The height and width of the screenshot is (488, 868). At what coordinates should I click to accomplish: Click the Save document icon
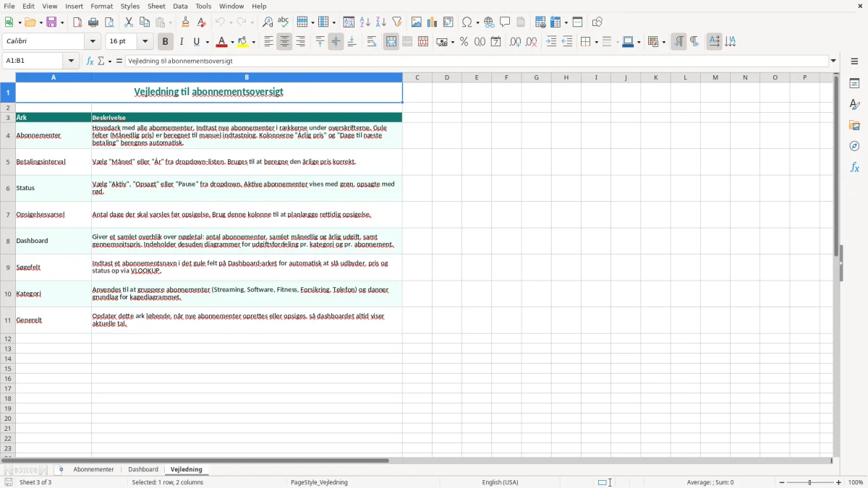coord(52,22)
